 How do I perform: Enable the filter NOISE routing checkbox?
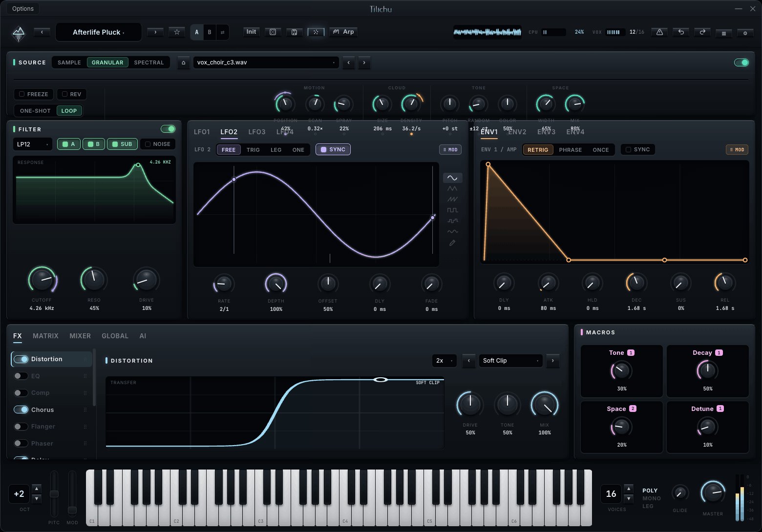[157, 144]
